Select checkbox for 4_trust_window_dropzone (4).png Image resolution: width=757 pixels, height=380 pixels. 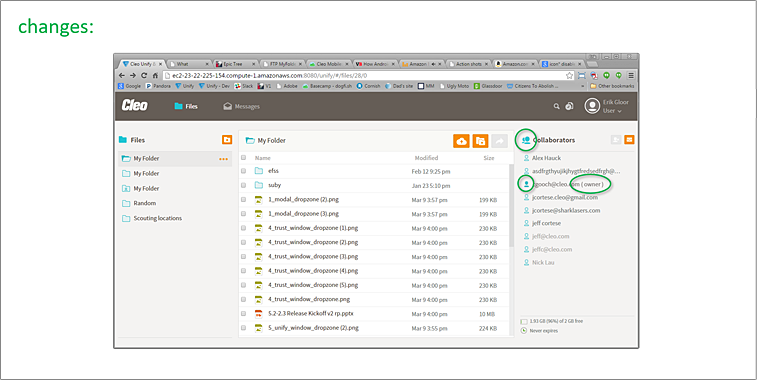pyautogui.click(x=243, y=271)
